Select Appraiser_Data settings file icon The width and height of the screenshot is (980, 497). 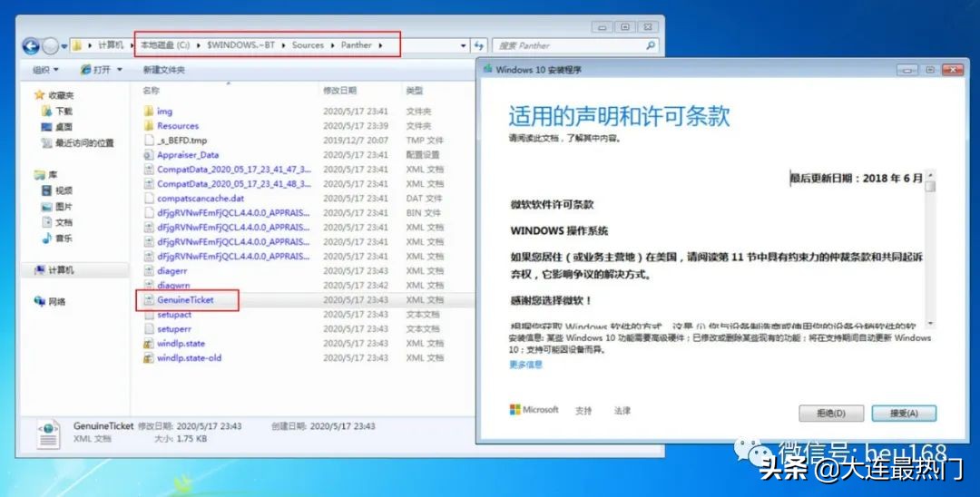pos(149,155)
